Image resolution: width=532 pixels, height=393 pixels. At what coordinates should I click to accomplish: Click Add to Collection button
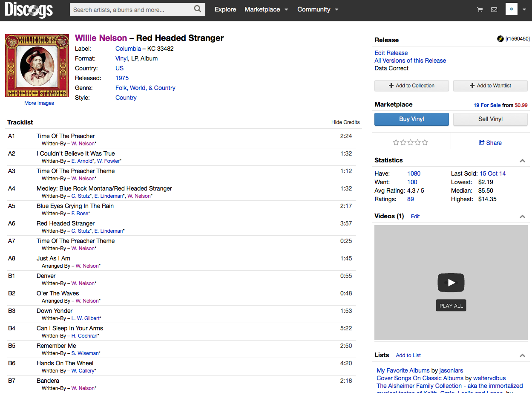click(411, 86)
